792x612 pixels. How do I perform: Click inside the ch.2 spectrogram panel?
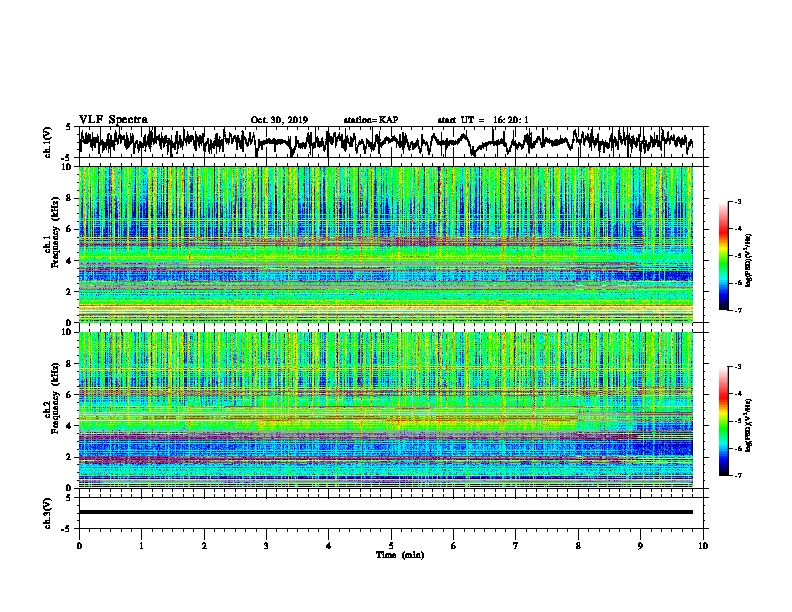click(385, 410)
